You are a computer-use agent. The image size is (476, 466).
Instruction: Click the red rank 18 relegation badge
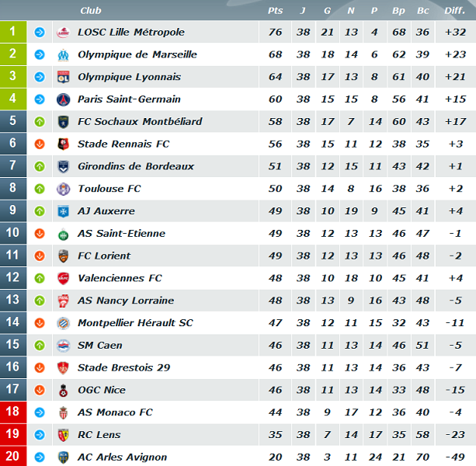(x=13, y=412)
